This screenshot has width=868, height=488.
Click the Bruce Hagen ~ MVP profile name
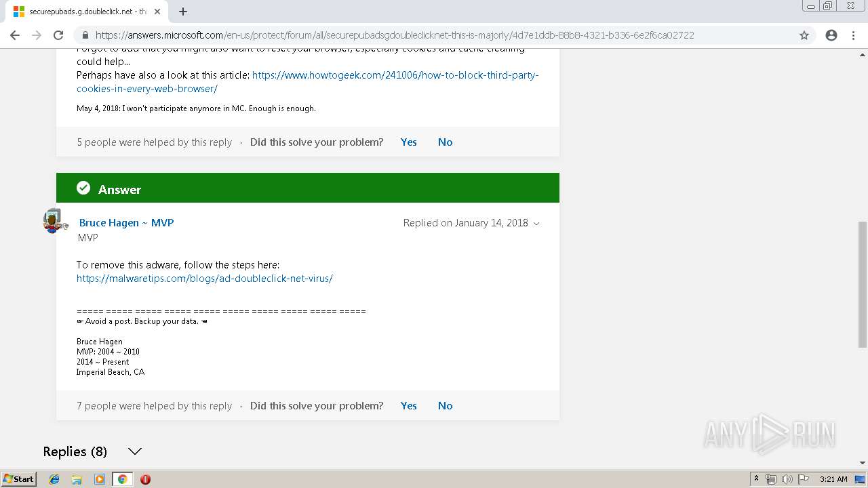point(126,223)
